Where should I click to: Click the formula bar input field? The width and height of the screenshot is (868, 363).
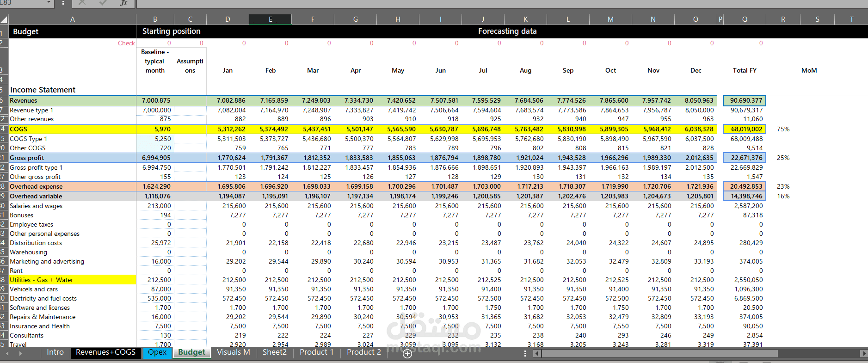pos(502,3)
